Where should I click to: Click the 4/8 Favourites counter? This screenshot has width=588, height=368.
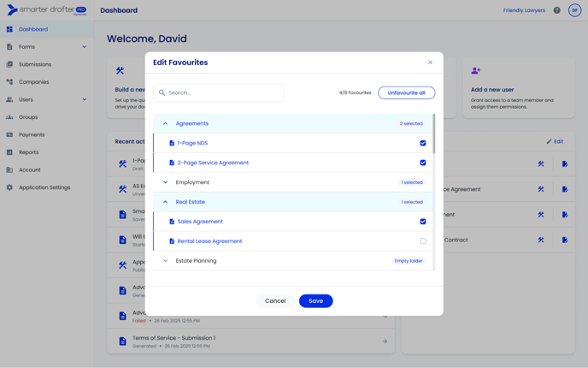tap(356, 92)
